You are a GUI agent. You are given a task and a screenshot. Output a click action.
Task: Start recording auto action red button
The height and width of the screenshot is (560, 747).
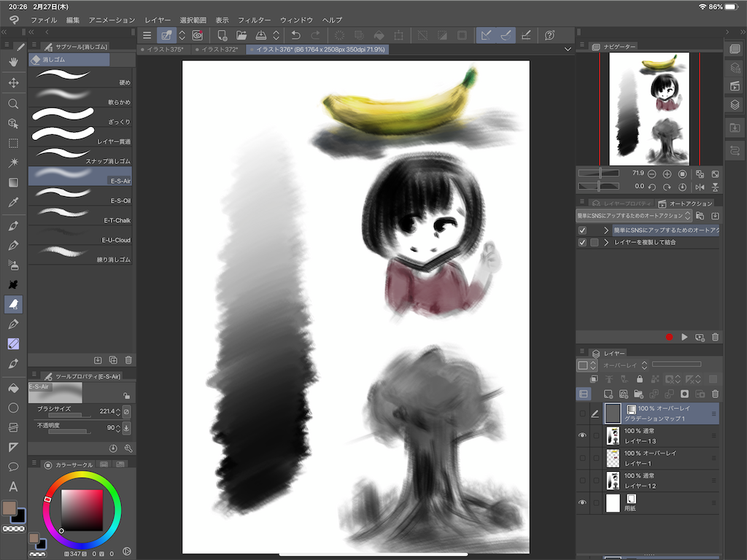click(669, 337)
